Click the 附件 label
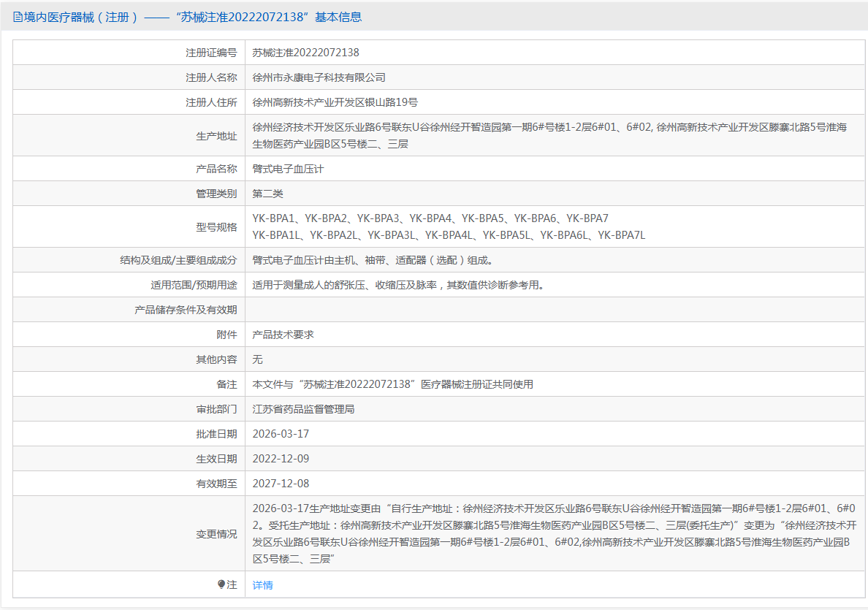 pyautogui.click(x=226, y=335)
